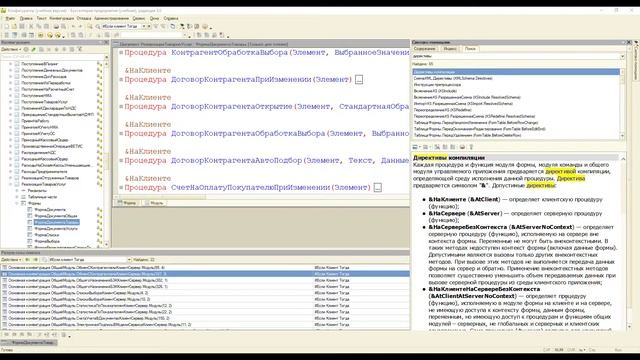Viewport: 640px width, 360px height.
Task: Select ФормаДокументаТовары in the tree
Action: coord(57,222)
